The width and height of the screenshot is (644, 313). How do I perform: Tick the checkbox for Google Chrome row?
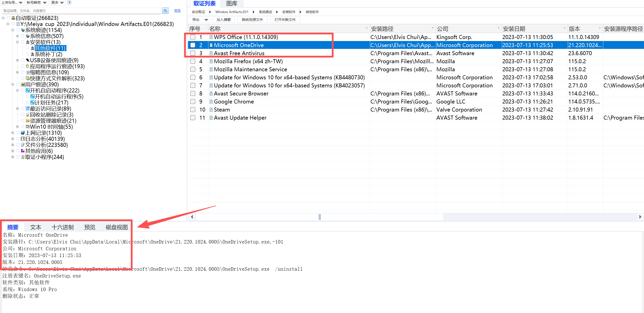(193, 101)
